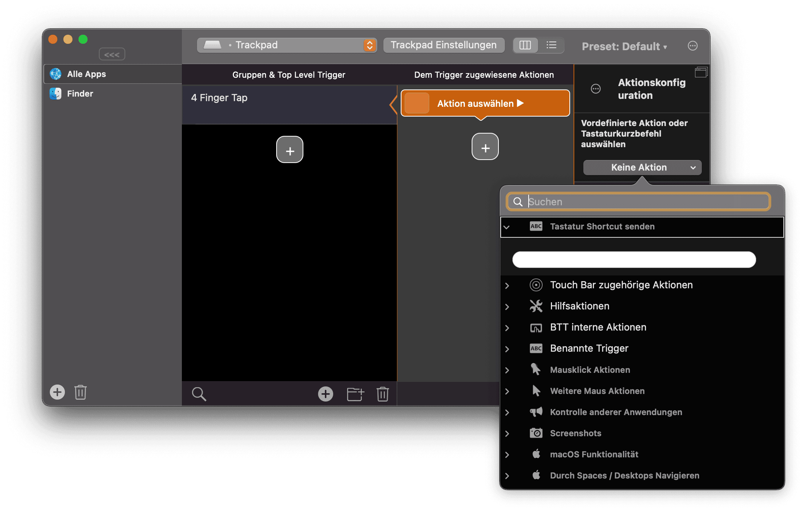Expand Touch Bar zugehörige Aktionen chevron

click(507, 286)
